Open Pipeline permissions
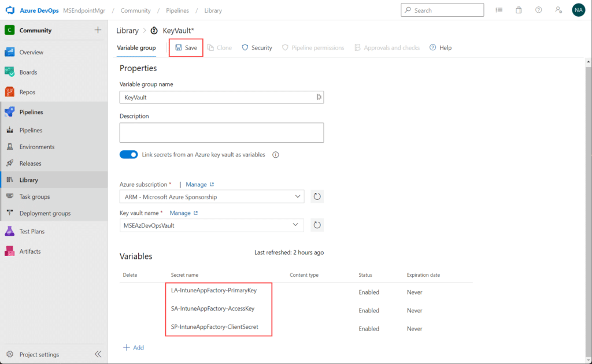The height and width of the screenshot is (364, 592). coord(313,47)
